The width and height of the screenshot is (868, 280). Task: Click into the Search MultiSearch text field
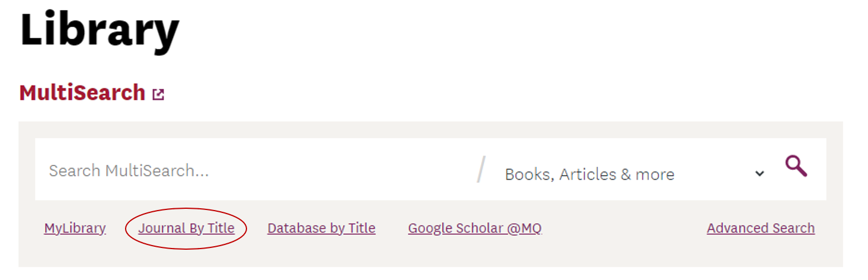click(258, 171)
